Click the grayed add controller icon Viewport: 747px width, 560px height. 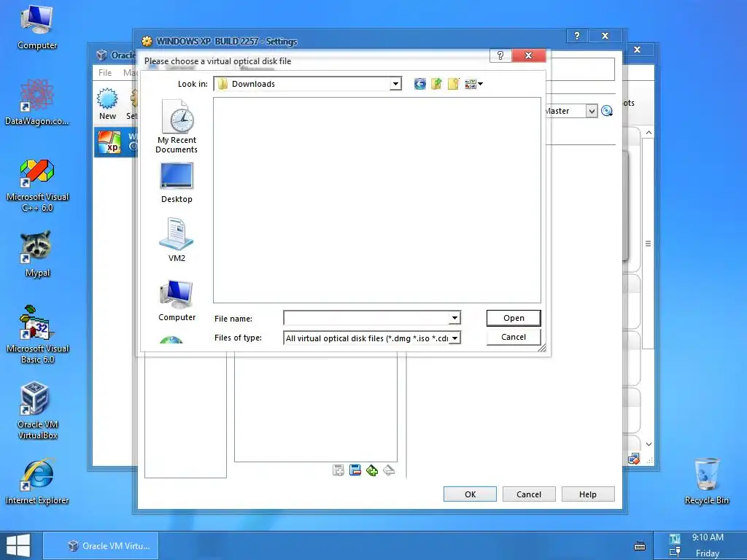point(338,470)
